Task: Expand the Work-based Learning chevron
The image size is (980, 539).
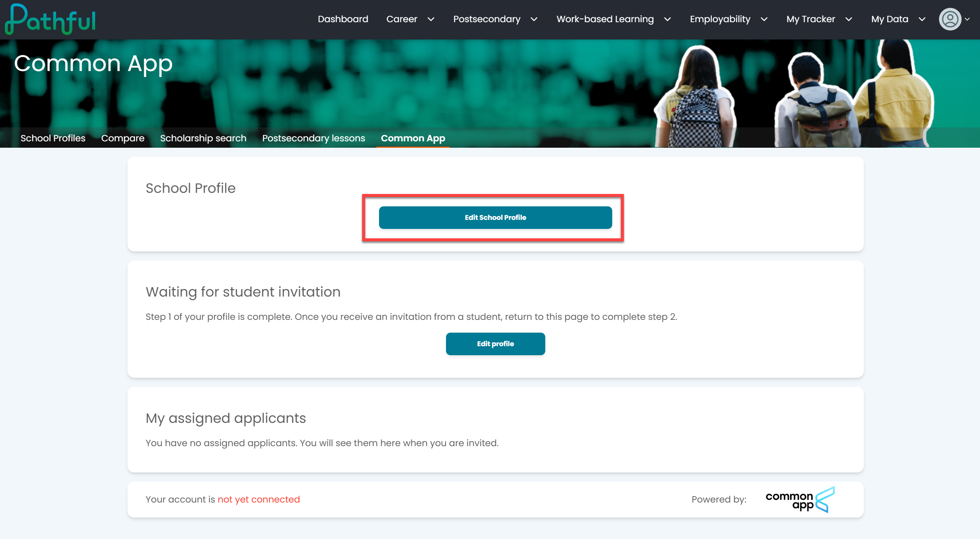Action: [x=667, y=20]
